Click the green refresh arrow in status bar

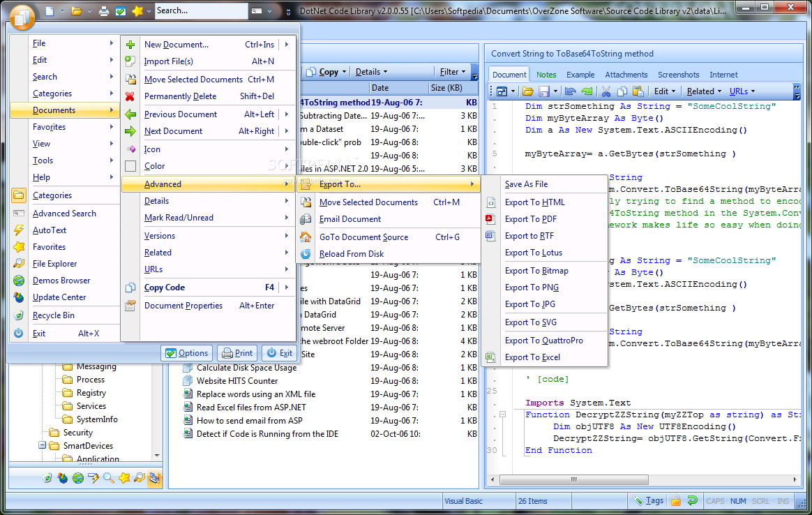tap(693, 500)
